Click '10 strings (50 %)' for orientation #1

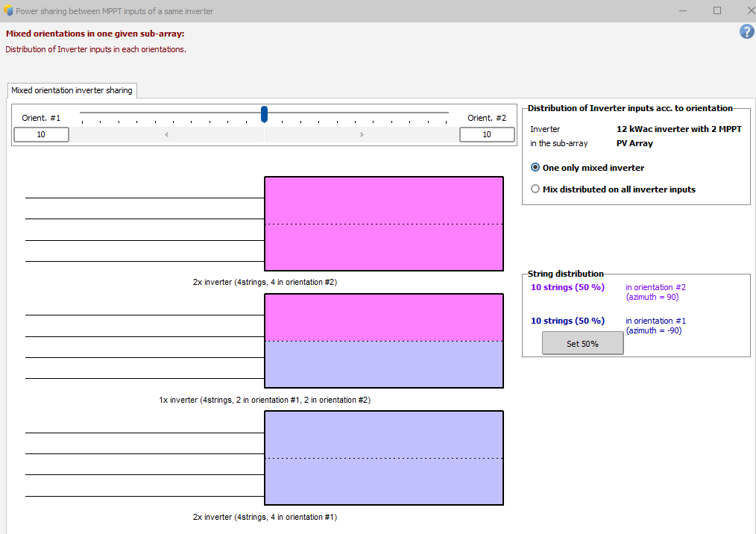[567, 321]
